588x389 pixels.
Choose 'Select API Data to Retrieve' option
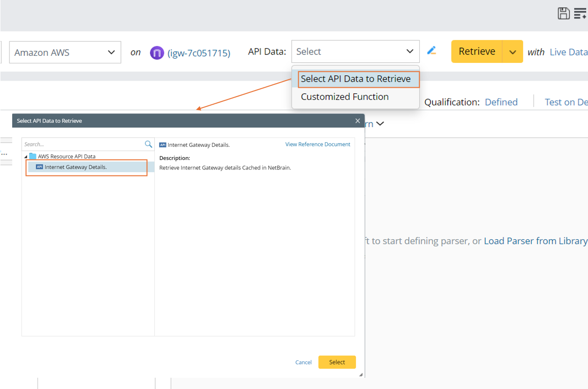tap(355, 79)
